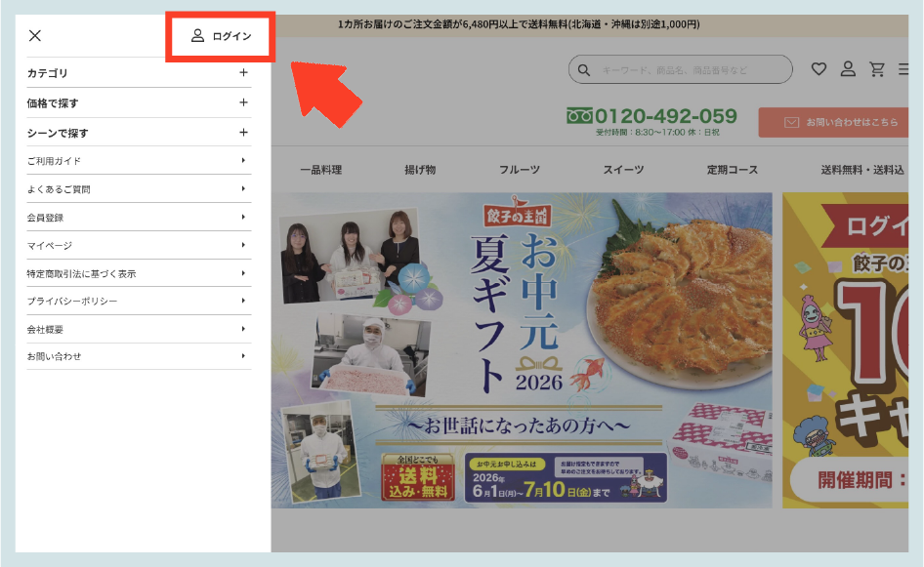Open the shopping cart icon
Viewport: 924px width, 567px height.
tap(877, 69)
